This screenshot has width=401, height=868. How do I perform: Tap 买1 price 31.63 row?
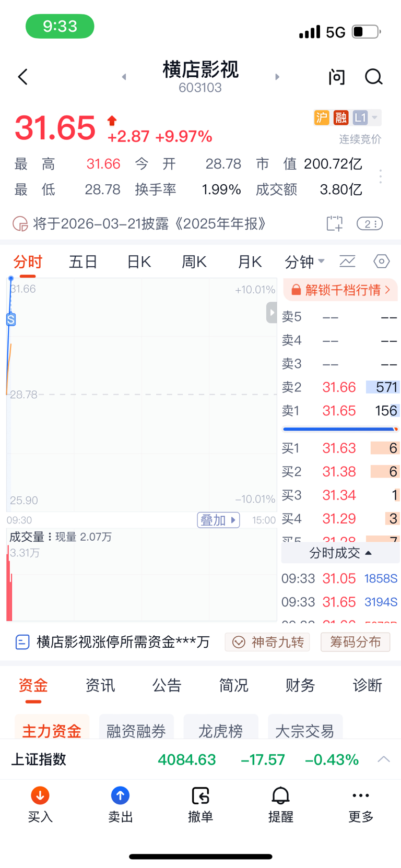click(x=340, y=448)
